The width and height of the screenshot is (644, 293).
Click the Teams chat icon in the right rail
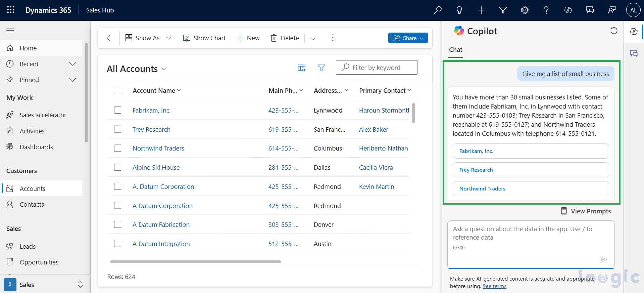pyautogui.click(x=634, y=53)
